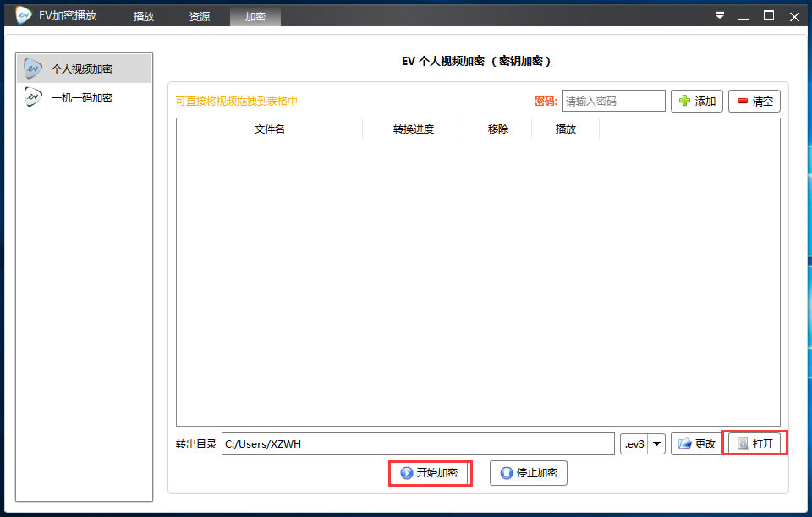The height and width of the screenshot is (517, 812).
Task: Switch to the 加密 tab
Action: pyautogui.click(x=255, y=15)
